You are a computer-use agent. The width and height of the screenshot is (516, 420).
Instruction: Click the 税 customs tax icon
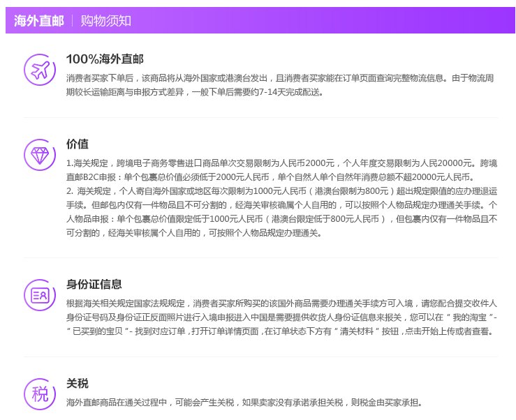[39, 394]
